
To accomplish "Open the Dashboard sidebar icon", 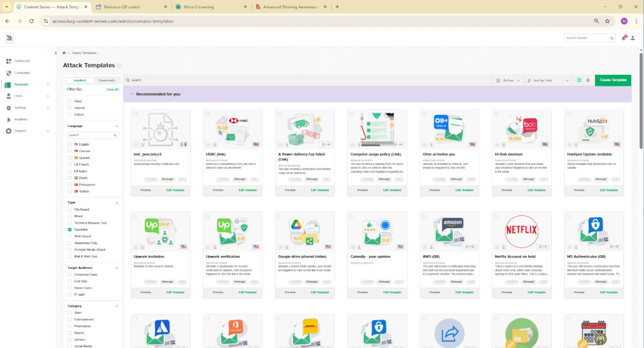I will [8, 61].
